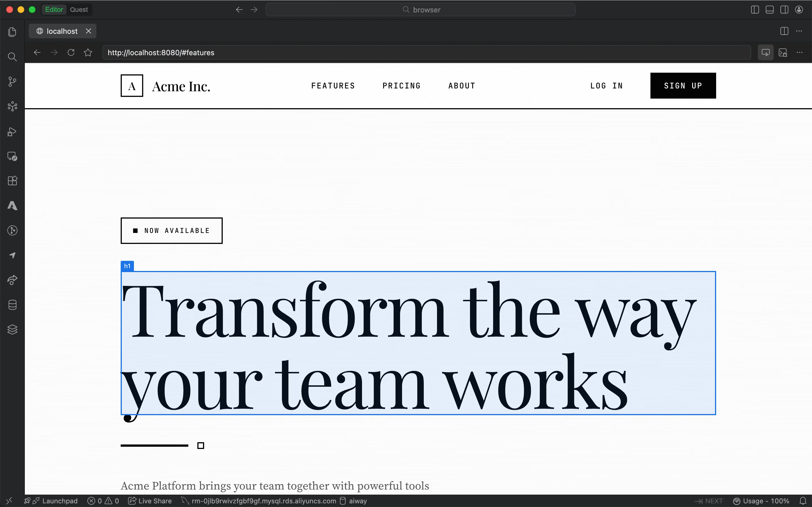Image resolution: width=812 pixels, height=507 pixels.
Task: Click the Usage - 100% status indicator
Action: (761, 501)
